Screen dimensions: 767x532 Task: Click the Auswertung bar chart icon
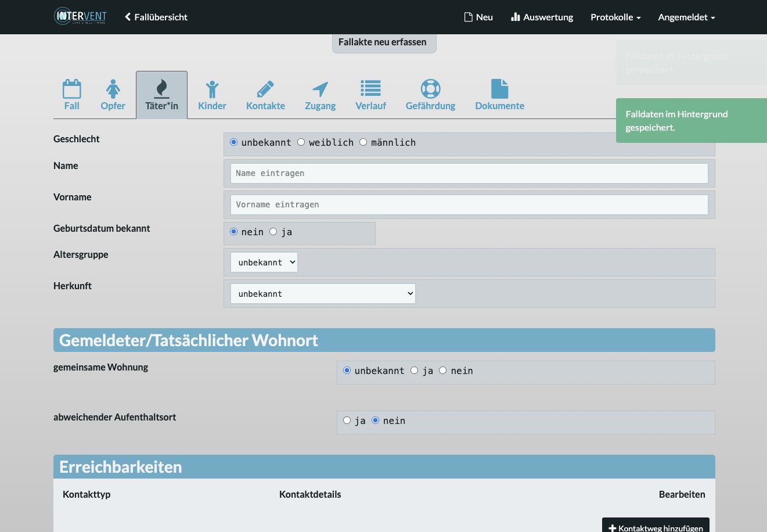click(x=515, y=17)
